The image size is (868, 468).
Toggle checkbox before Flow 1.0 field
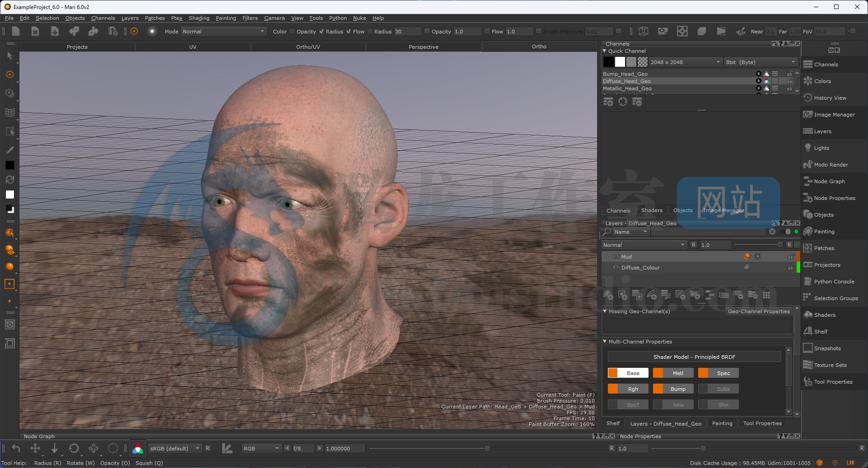tap(487, 31)
